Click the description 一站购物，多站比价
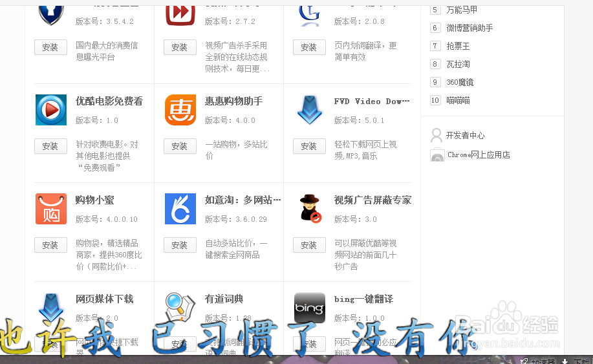593x364 pixels. pos(237,150)
